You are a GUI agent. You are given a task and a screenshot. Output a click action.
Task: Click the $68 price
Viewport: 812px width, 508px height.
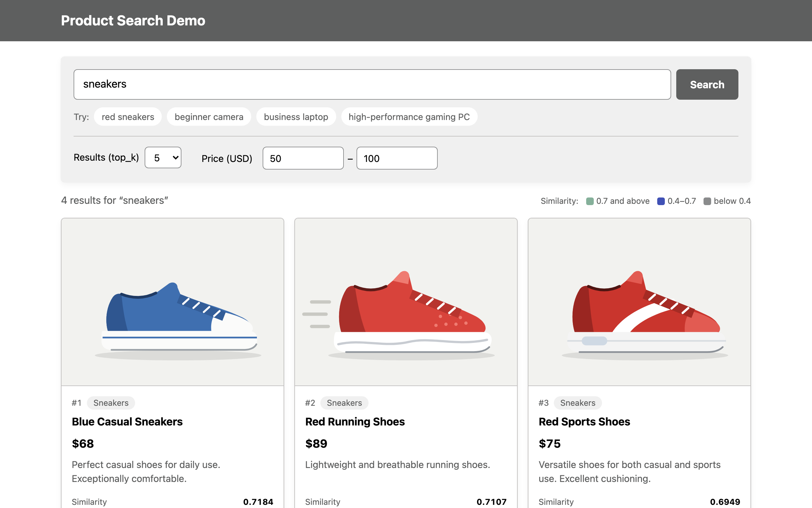(83, 444)
